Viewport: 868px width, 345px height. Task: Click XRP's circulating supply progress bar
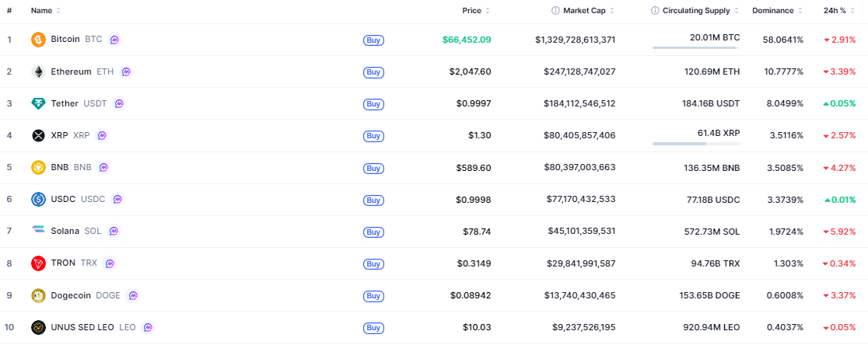pyautogui.click(x=695, y=144)
